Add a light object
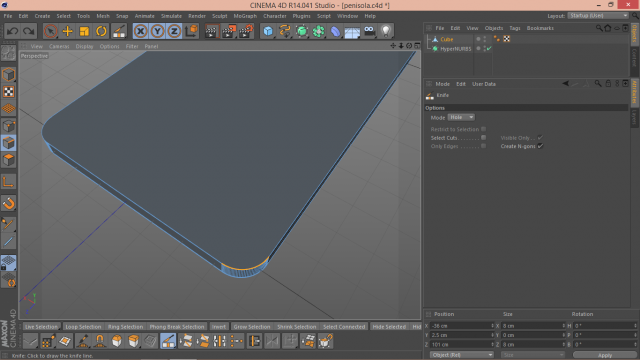This screenshot has height=360, width=640. point(386,31)
